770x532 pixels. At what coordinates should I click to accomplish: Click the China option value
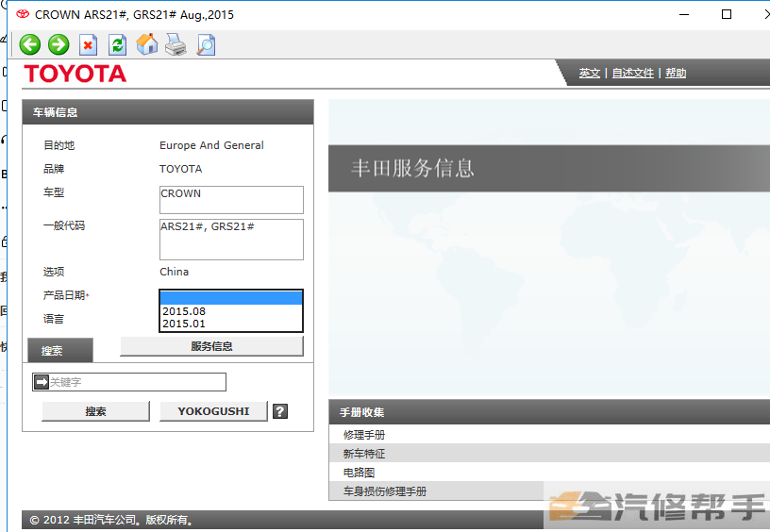174,272
